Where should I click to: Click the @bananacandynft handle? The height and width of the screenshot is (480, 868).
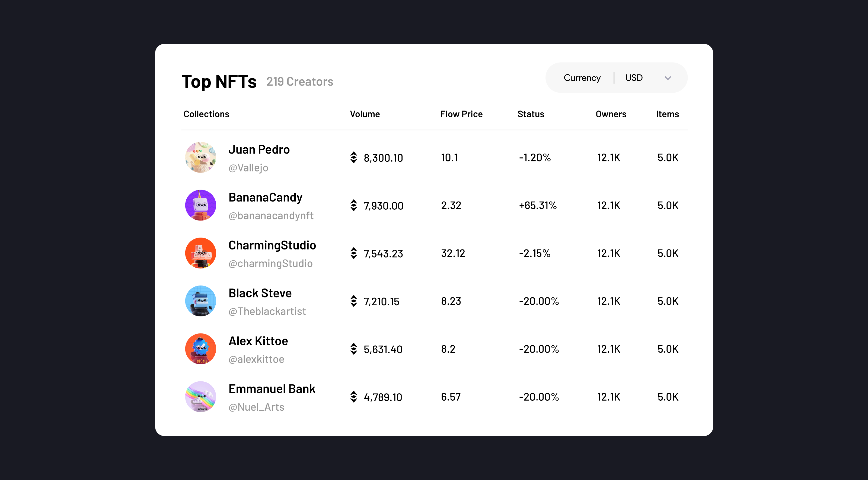tap(271, 215)
